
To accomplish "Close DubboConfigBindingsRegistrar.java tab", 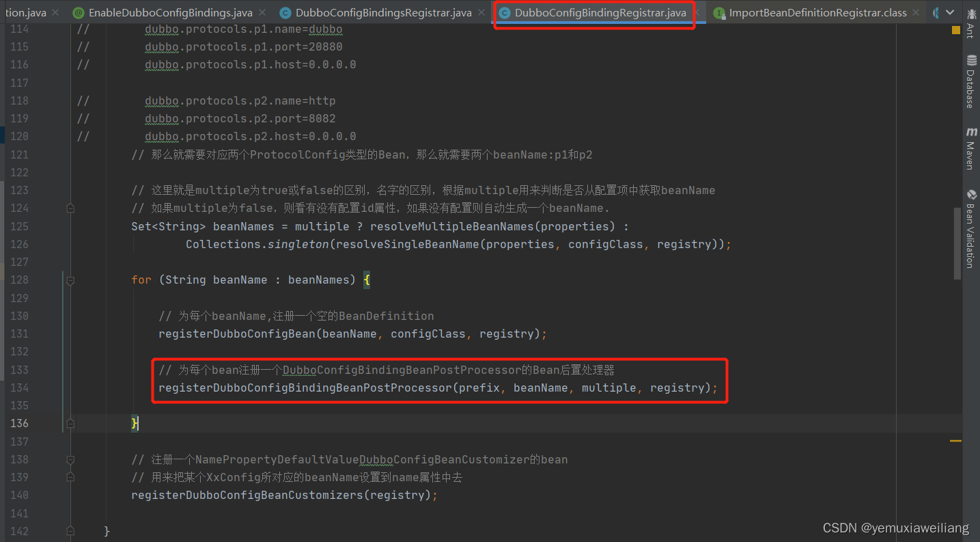I will pyautogui.click(x=481, y=12).
